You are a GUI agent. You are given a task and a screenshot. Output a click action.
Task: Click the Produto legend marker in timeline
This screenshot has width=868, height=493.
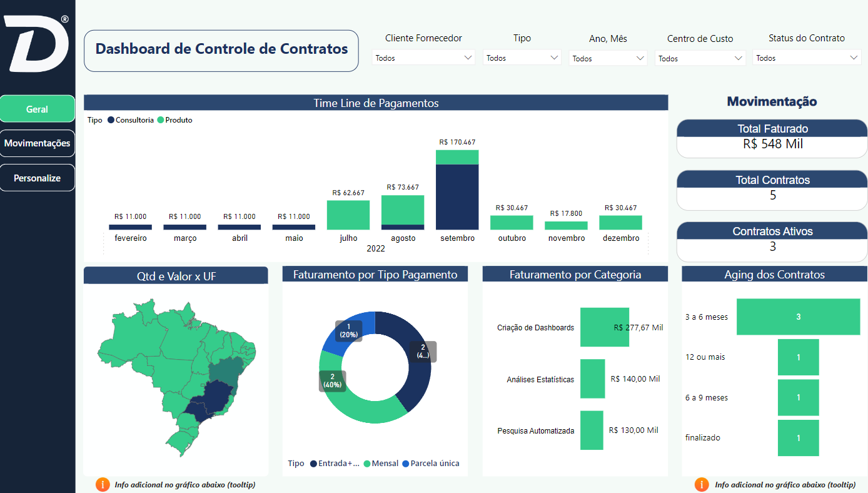coord(161,120)
